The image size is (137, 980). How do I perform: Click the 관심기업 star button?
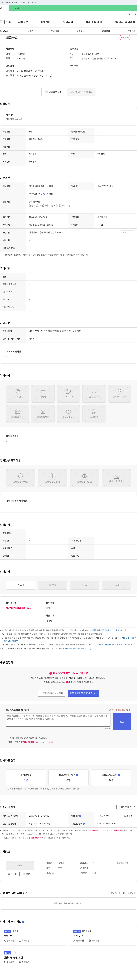(13, 874)
